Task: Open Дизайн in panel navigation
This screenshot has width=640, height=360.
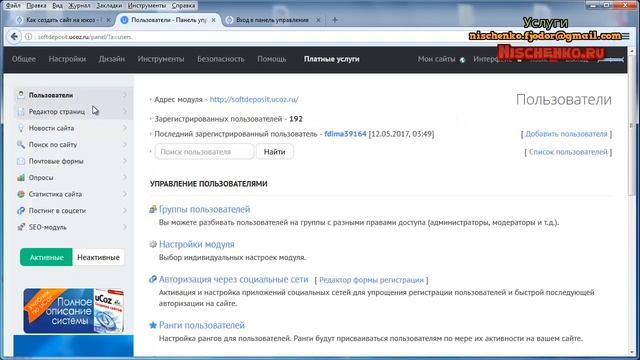Action: (112, 59)
